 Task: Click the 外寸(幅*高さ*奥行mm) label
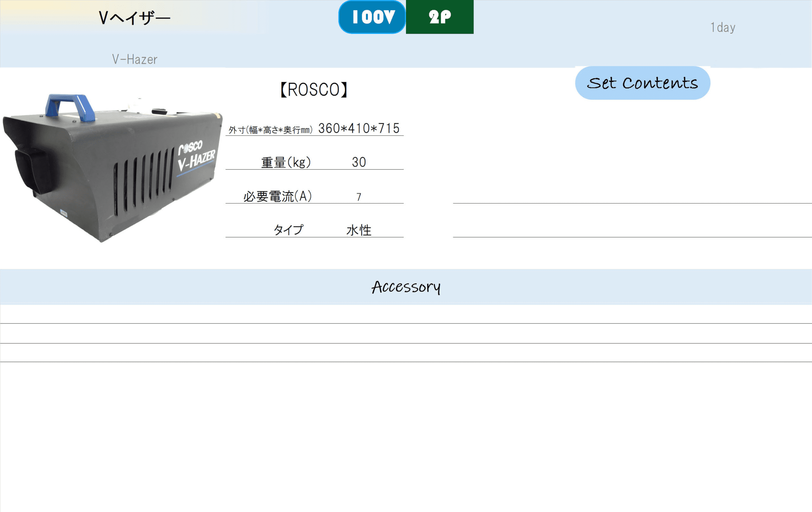(271, 130)
